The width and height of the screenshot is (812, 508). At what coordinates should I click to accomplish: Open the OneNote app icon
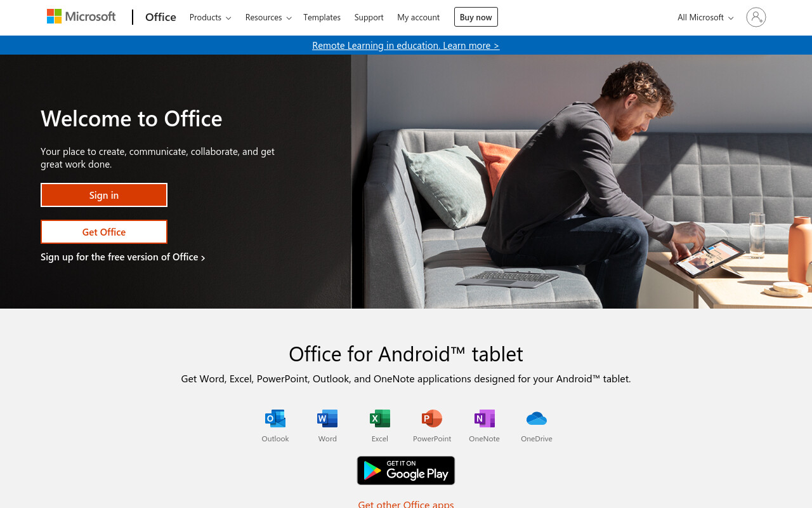[485, 418]
